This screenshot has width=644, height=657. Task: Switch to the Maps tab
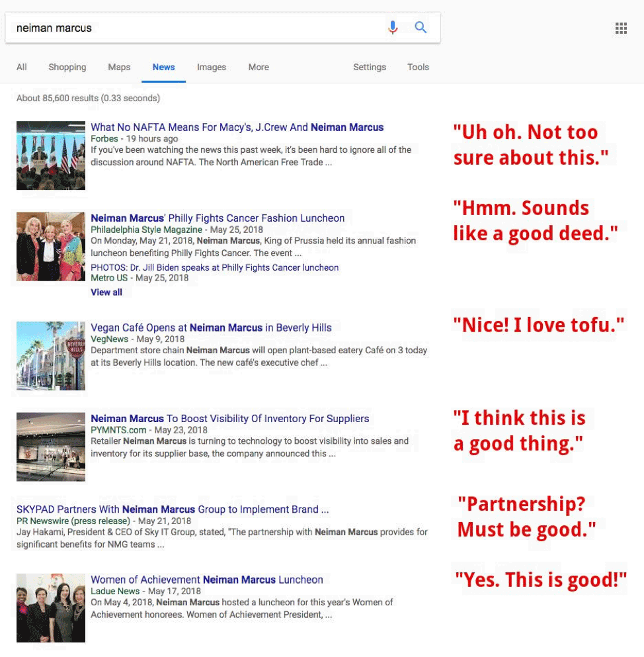[x=118, y=67]
